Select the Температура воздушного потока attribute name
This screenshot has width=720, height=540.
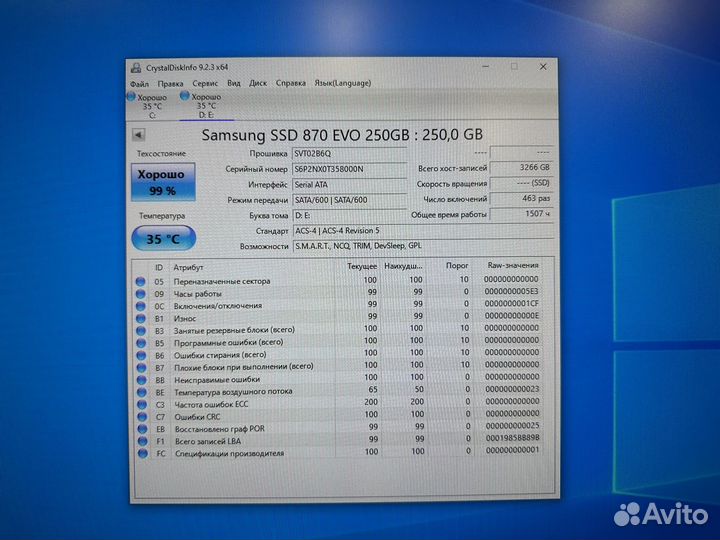pos(233,392)
